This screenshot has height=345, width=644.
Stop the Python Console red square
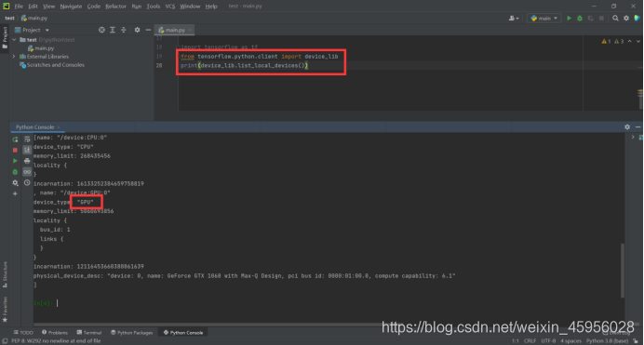pos(15,150)
